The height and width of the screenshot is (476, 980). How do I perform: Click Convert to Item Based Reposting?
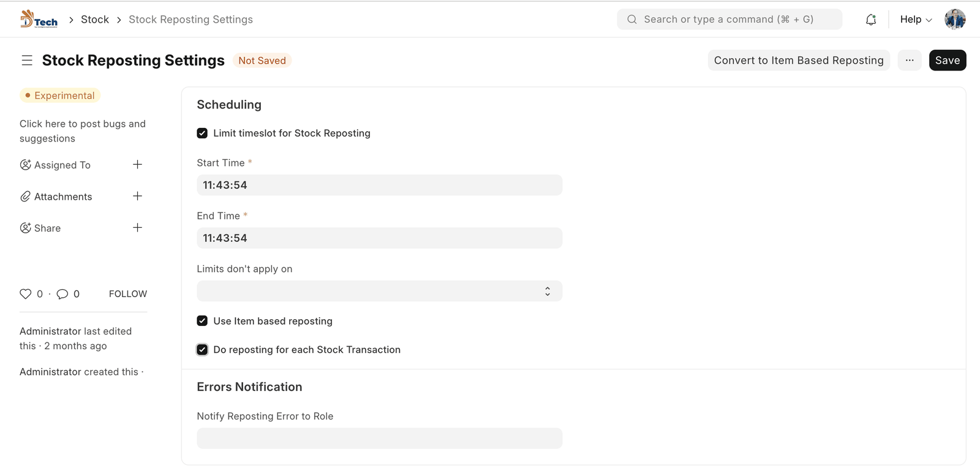798,60
